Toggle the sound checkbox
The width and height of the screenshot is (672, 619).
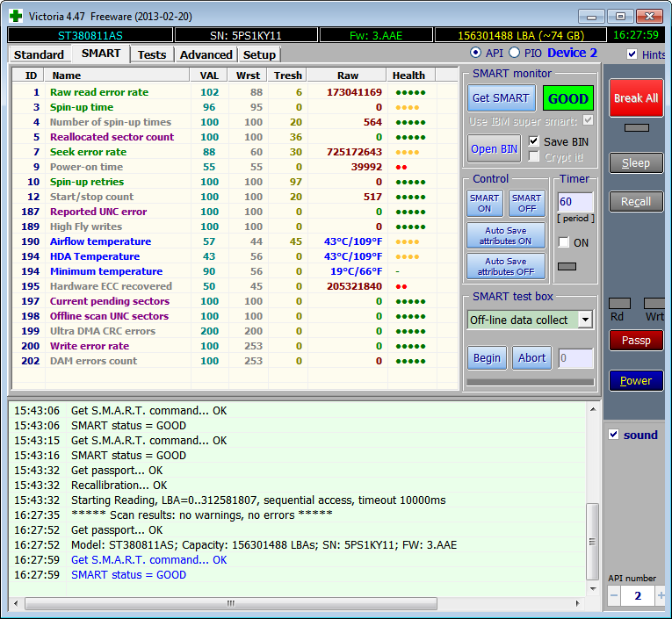[614, 435]
